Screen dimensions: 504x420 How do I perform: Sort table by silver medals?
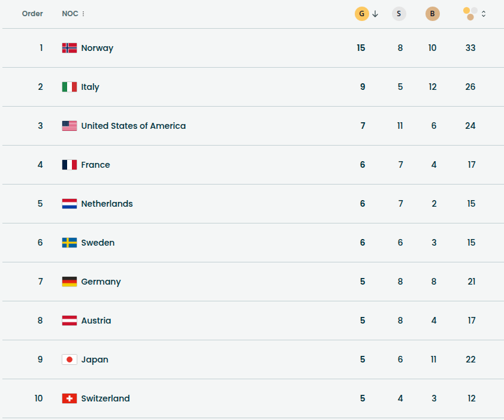[x=399, y=14]
